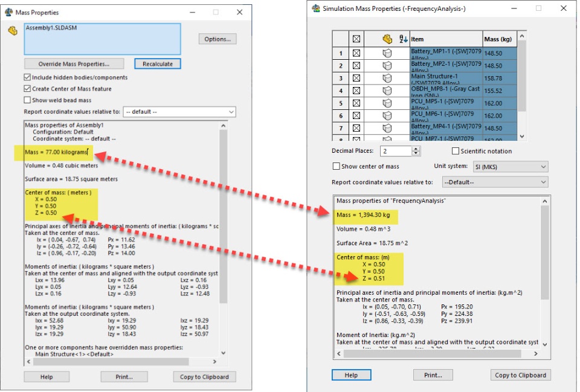The height and width of the screenshot is (392, 580).
Task: Open coordinate dropdown in Mass Properties window
Action: click(179, 112)
